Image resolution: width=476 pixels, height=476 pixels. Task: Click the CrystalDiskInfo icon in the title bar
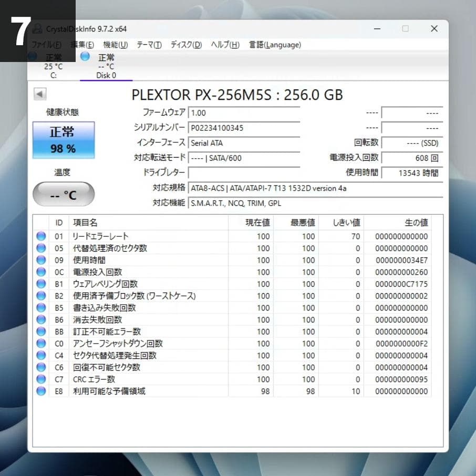coord(37,29)
